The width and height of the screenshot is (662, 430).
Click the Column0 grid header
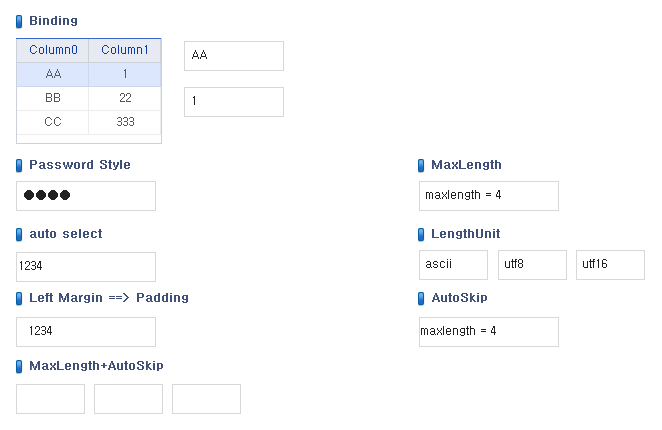pos(53,50)
